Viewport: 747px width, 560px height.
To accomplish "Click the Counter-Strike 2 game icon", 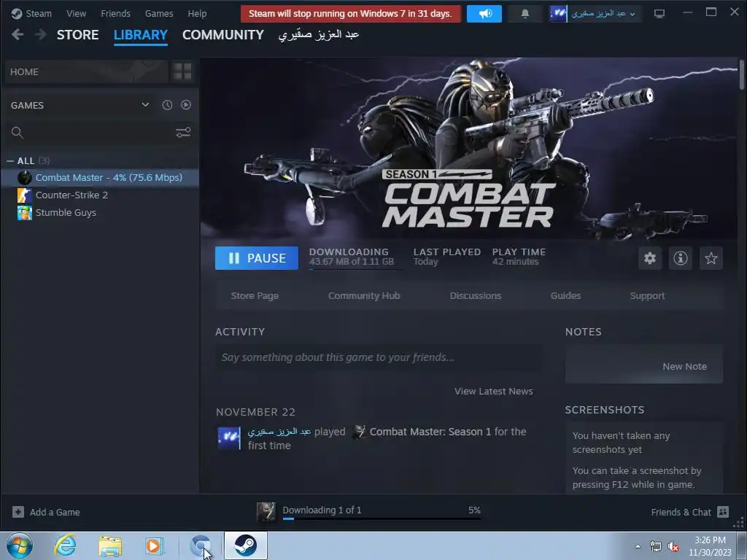I will click(25, 195).
